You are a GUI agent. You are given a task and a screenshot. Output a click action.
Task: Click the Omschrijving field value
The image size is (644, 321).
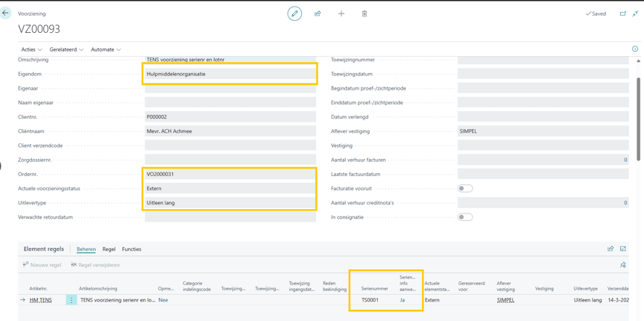coord(230,60)
